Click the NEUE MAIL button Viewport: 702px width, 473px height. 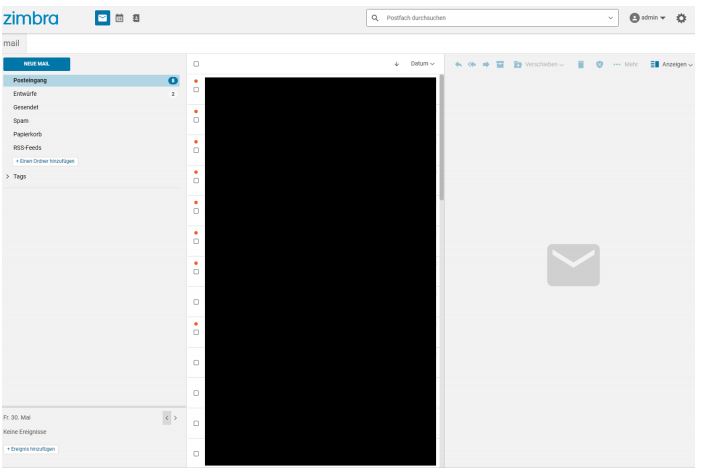point(37,64)
